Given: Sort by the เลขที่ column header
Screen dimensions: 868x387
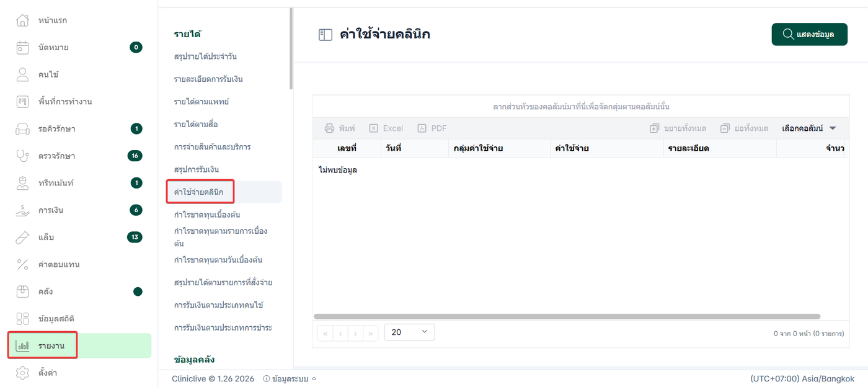Looking at the screenshot, I should click(x=347, y=149).
